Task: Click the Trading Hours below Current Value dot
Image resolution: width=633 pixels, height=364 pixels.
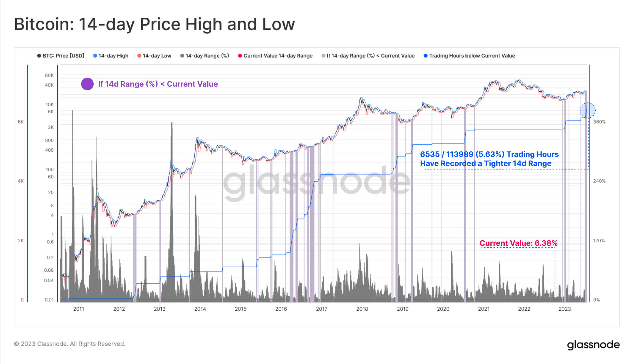Action: coord(426,56)
